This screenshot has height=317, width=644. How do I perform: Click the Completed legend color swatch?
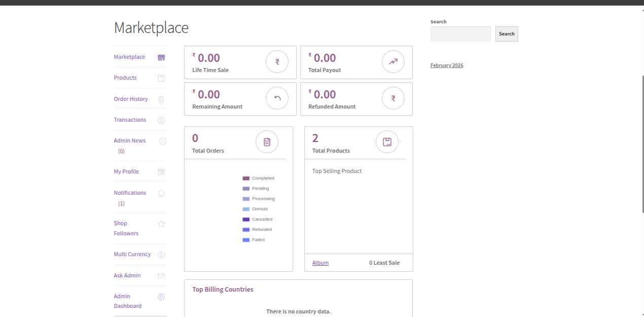click(246, 179)
